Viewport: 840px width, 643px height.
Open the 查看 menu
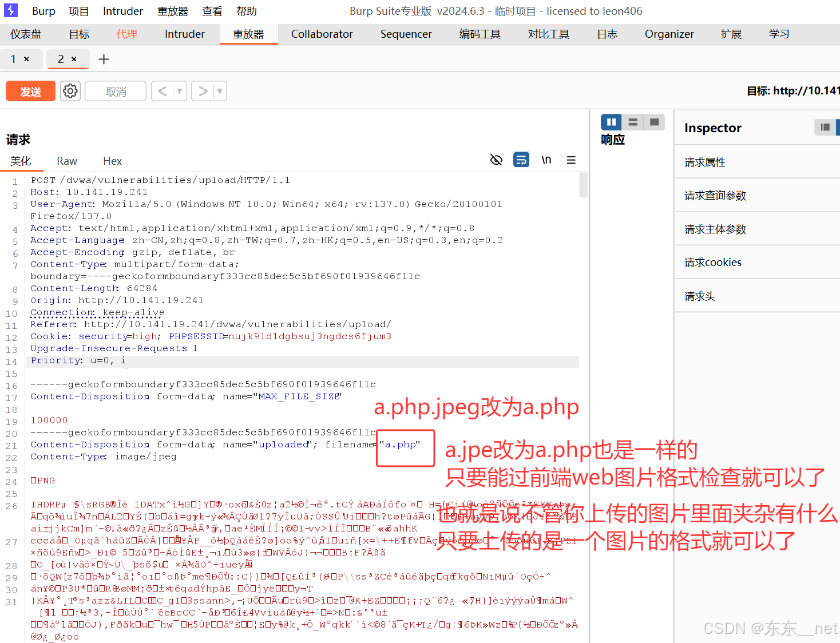[212, 11]
